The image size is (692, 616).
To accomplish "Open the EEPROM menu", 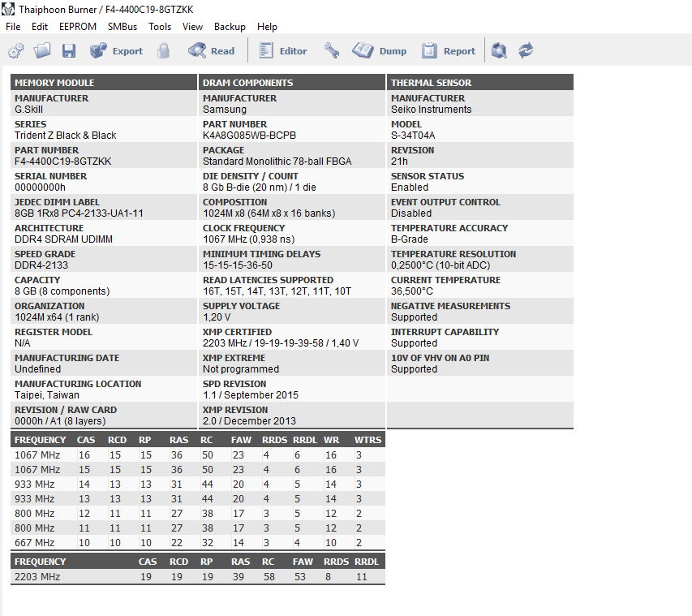I will pos(78,27).
